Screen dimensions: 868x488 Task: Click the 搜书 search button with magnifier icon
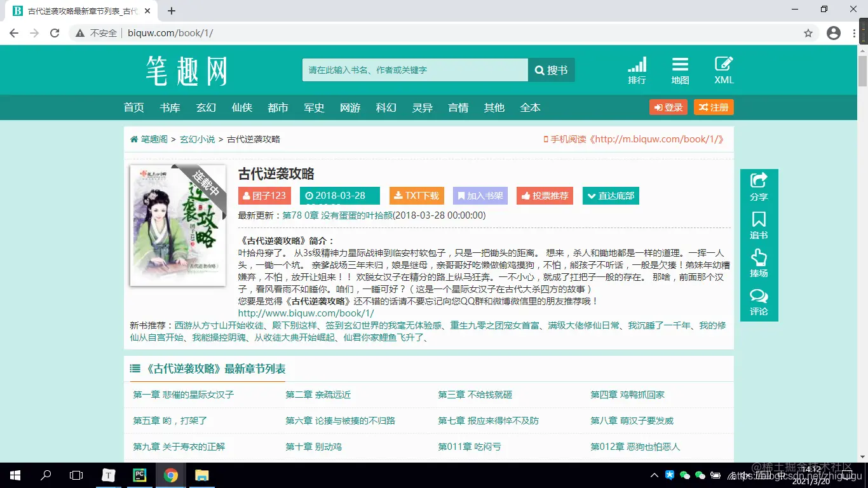pos(550,70)
